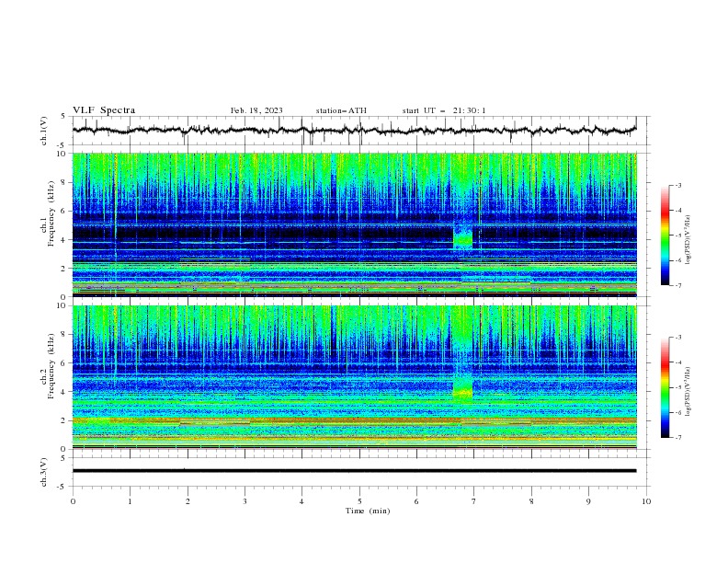Click the "5" tick on the time axis
The image size is (728, 563).
(359, 501)
